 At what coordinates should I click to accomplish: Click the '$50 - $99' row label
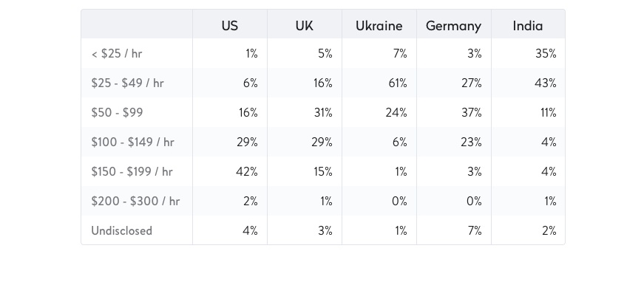tap(117, 113)
